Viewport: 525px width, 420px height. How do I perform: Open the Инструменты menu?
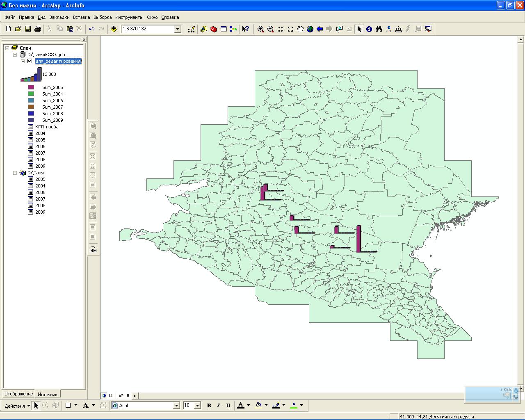[x=129, y=17]
